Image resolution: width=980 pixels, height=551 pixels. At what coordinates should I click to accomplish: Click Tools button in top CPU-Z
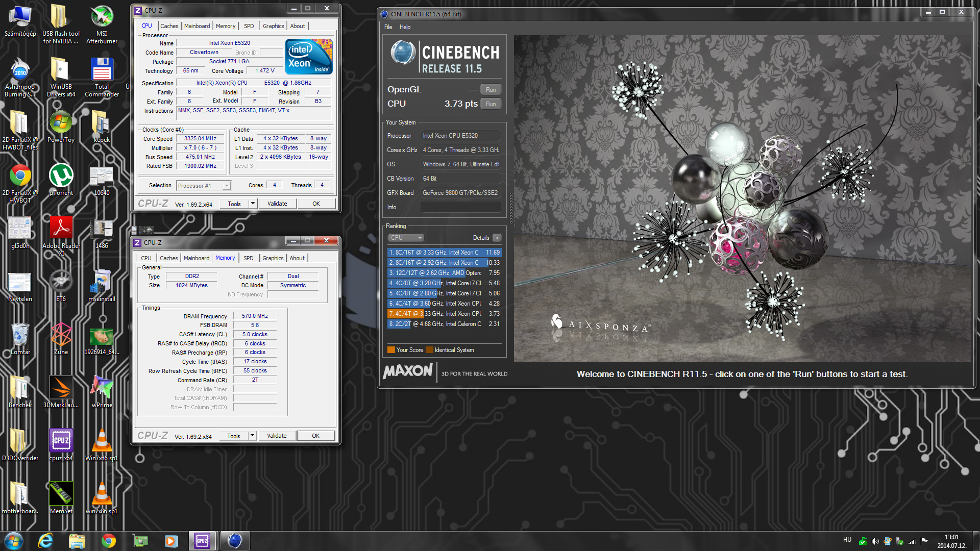(x=234, y=204)
